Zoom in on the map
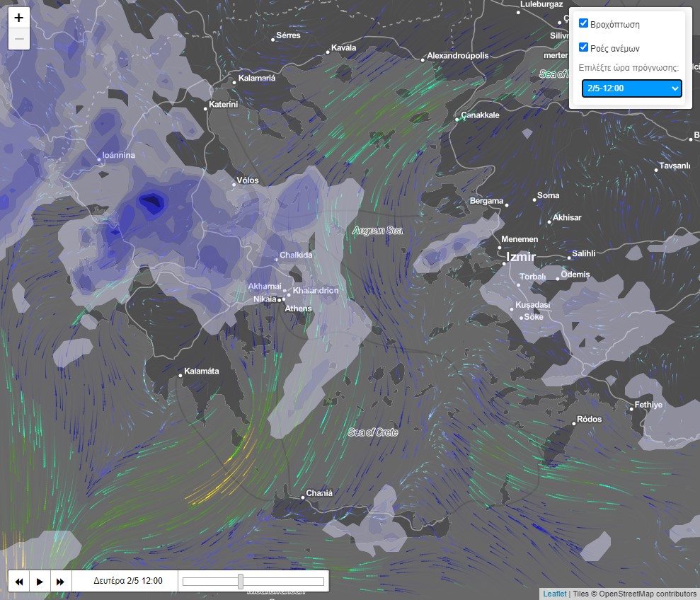This screenshot has height=600, width=700. [19, 18]
